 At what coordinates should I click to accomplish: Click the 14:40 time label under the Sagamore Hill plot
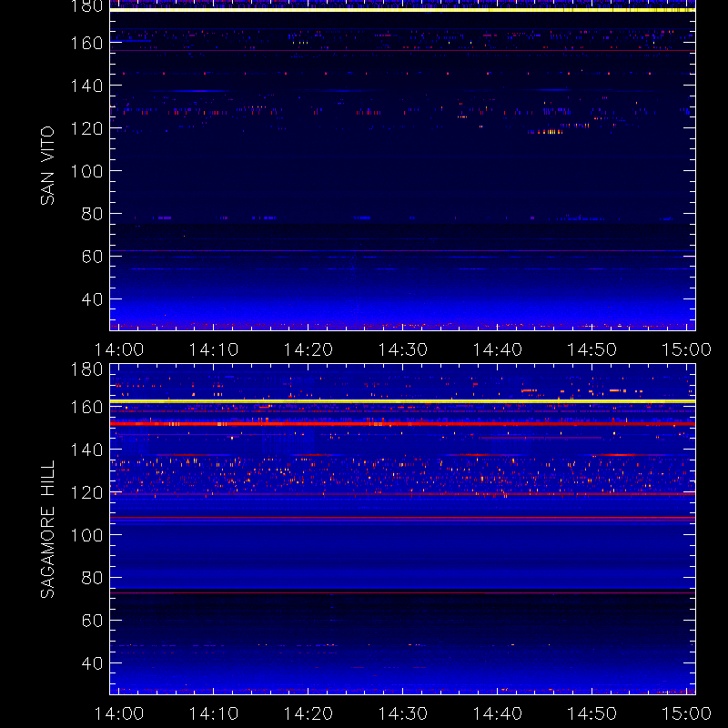[498, 713]
